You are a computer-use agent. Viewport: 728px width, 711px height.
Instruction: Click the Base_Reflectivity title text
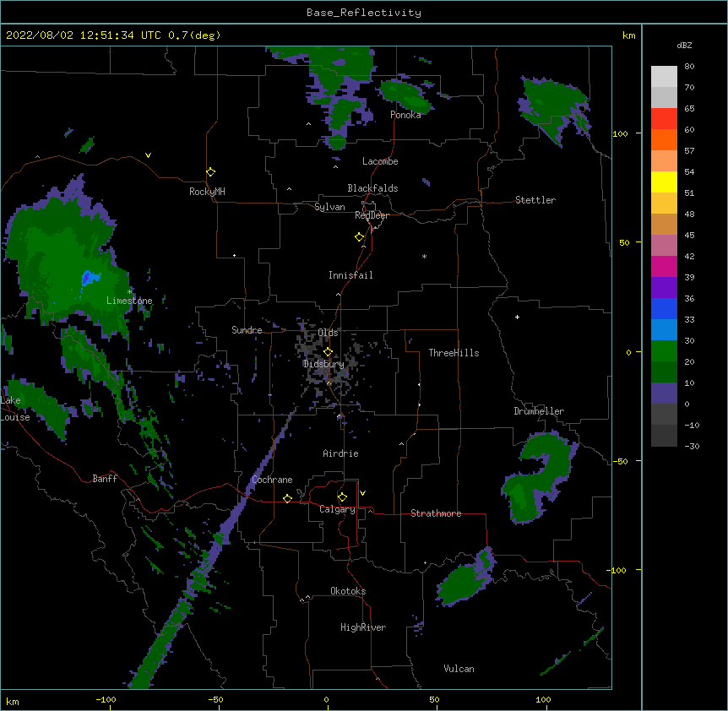click(x=363, y=13)
